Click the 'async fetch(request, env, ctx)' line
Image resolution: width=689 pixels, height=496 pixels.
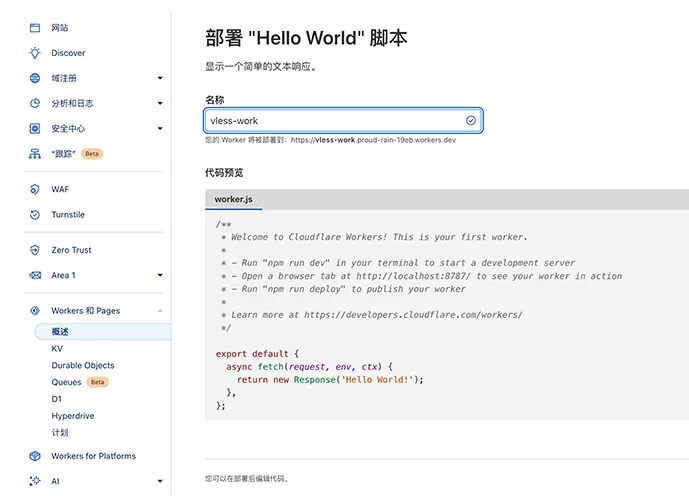(309, 367)
